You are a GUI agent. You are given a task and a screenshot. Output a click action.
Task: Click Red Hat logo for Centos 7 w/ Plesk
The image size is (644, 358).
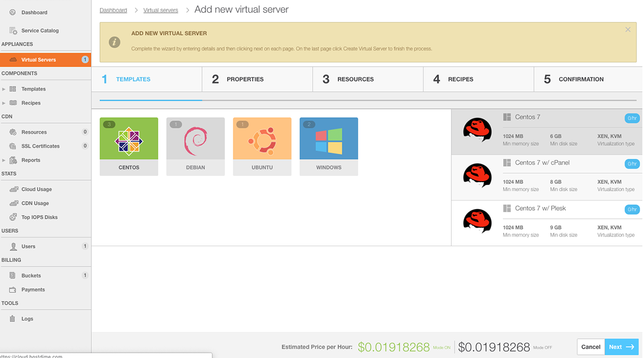[477, 221]
